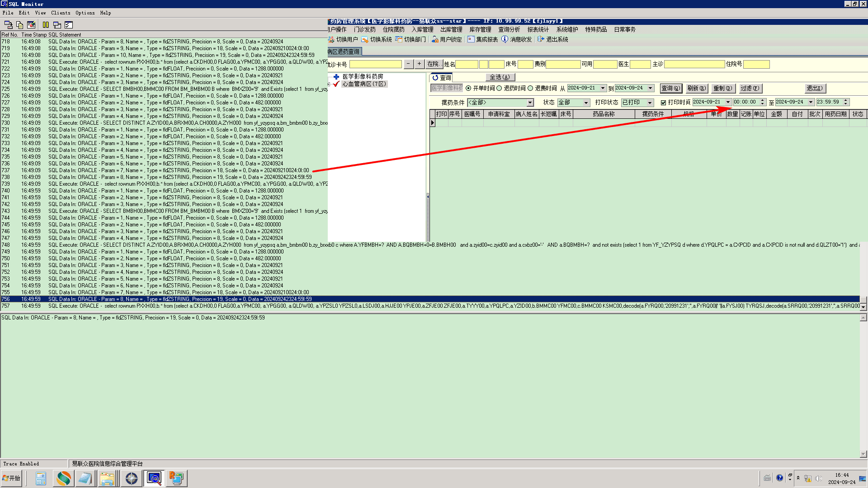868x488 pixels.
Task: Click the 切换用户 switch user icon
Action: pos(331,40)
